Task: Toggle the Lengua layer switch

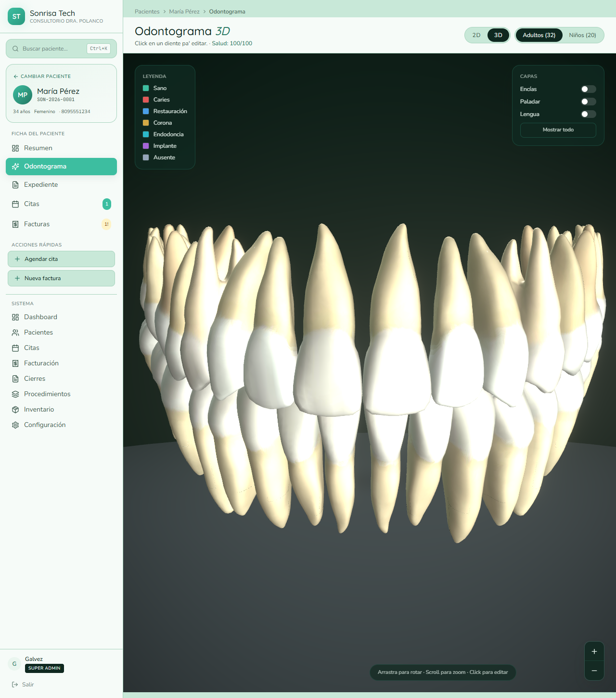Action: (x=588, y=114)
